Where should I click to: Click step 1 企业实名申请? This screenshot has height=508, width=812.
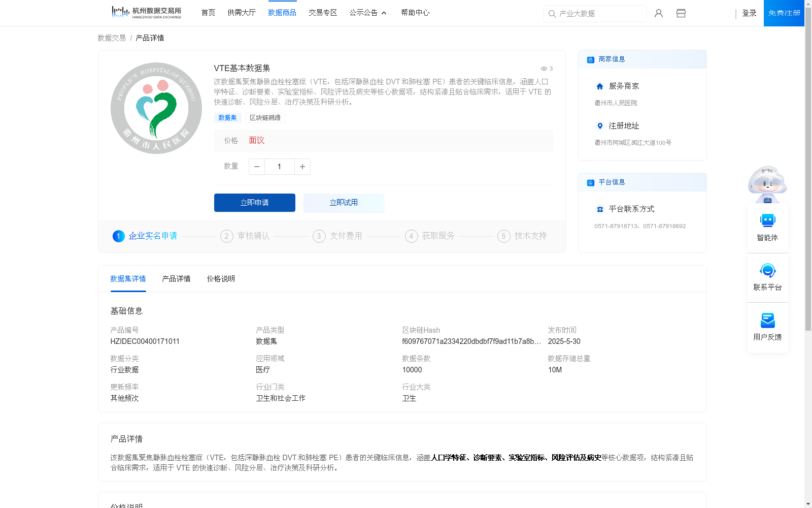(145, 236)
